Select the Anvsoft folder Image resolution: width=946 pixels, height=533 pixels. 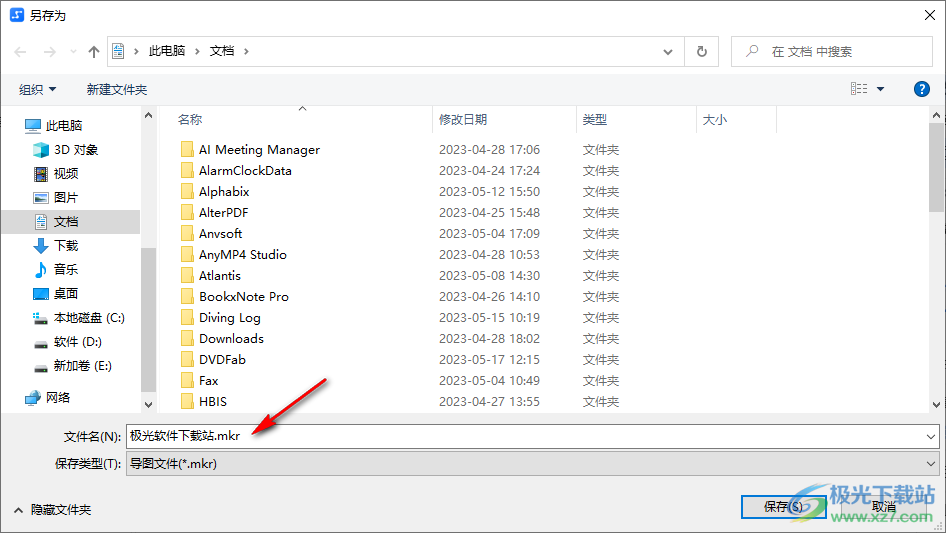(x=220, y=234)
